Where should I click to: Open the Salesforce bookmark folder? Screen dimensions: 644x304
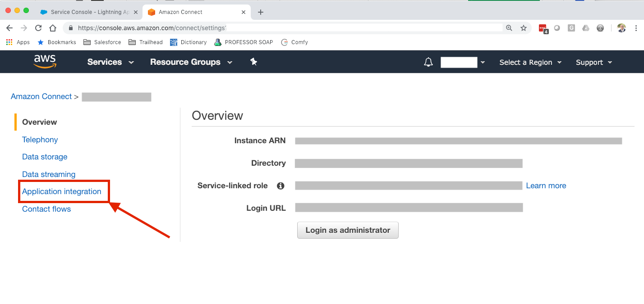coord(102,42)
